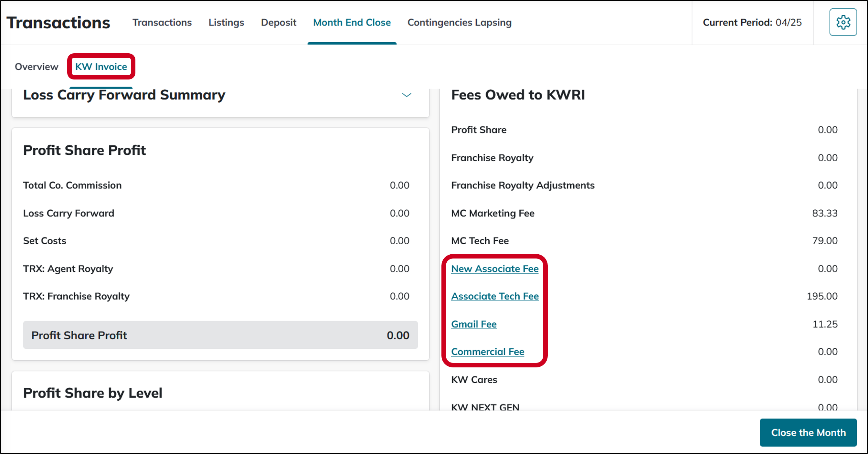Open the Commercial Fee link
The height and width of the screenshot is (454, 868).
(488, 352)
